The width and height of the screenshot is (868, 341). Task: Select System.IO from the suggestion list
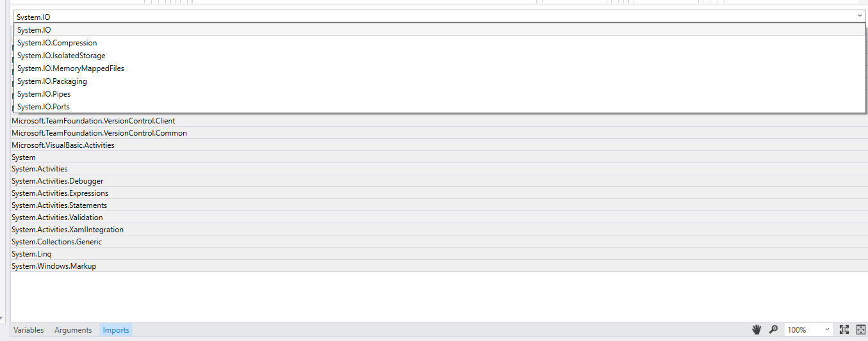click(x=439, y=30)
